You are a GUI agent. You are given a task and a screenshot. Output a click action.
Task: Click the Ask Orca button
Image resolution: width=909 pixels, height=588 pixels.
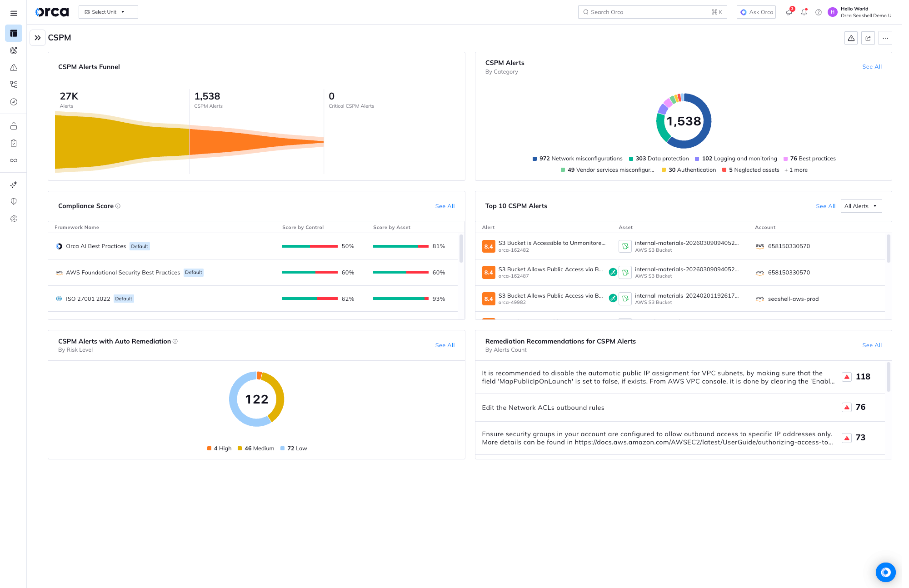756,12
